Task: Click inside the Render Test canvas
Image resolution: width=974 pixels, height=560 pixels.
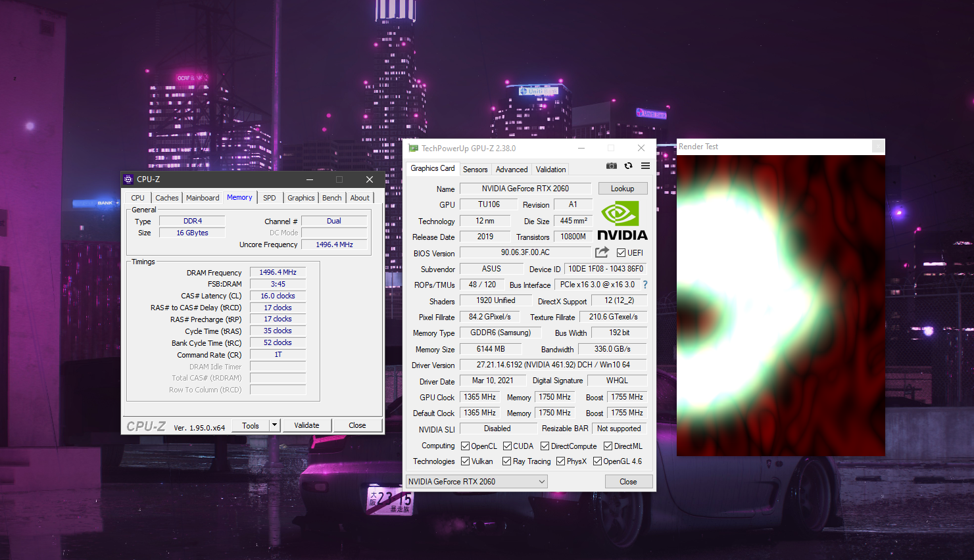Action: coord(781,306)
